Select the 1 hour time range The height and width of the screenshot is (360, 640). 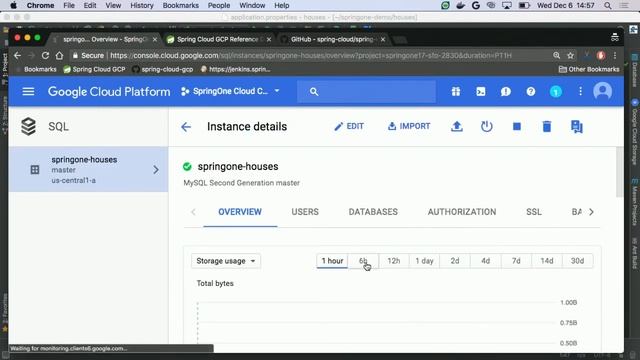(332, 261)
